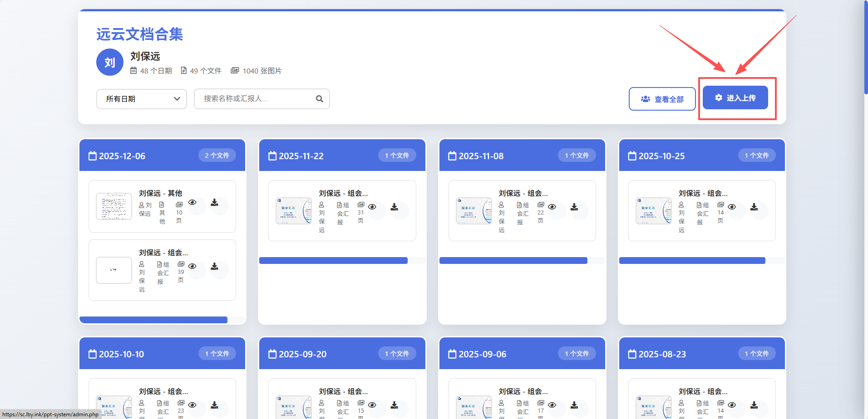Download the 2025-10-10 file

(215, 405)
